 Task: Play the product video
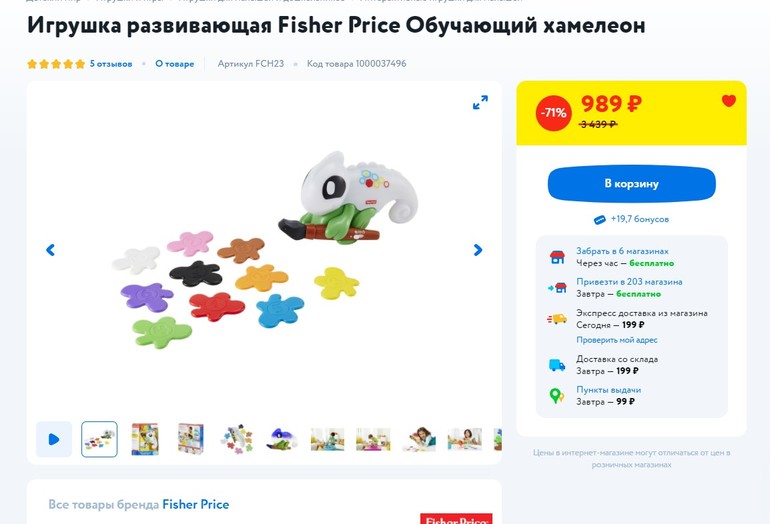[x=54, y=439]
